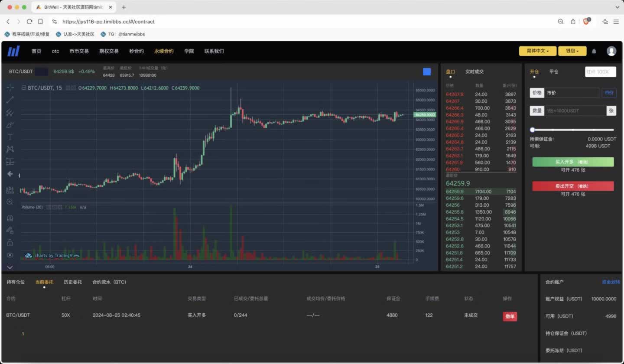Switch to the 平仓 close position tab
The image size is (624, 364).
point(554,72)
